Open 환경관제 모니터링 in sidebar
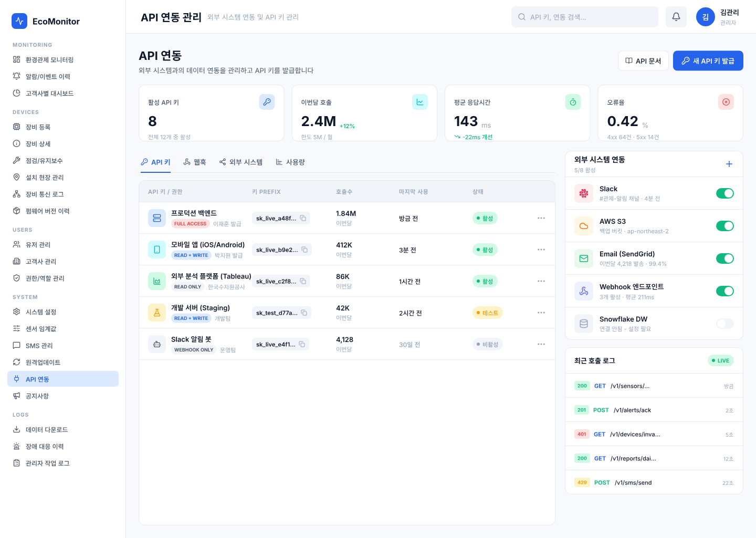The width and height of the screenshot is (756, 538). (63, 60)
